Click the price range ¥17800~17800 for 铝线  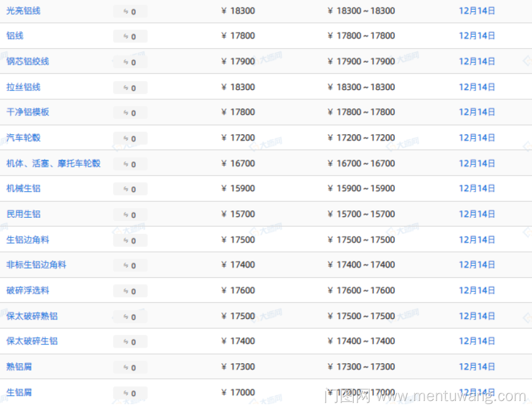(x=361, y=36)
